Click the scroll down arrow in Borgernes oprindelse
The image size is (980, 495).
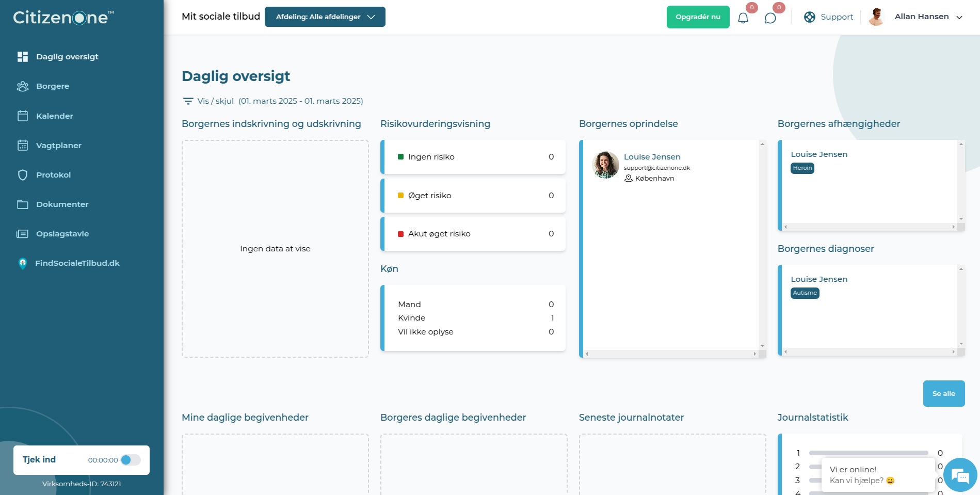tap(762, 346)
